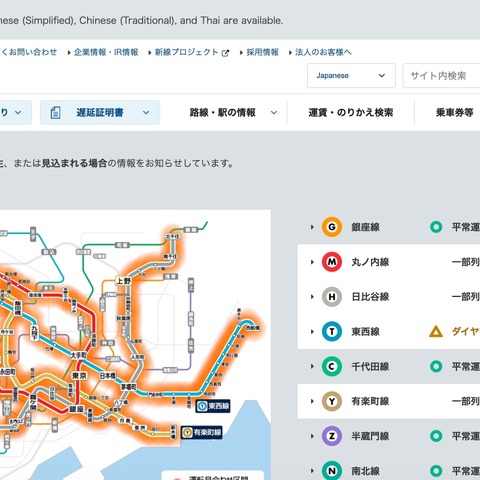The image size is (480, 480).
Task: Click 東京 station on the route map
Action: (79, 376)
